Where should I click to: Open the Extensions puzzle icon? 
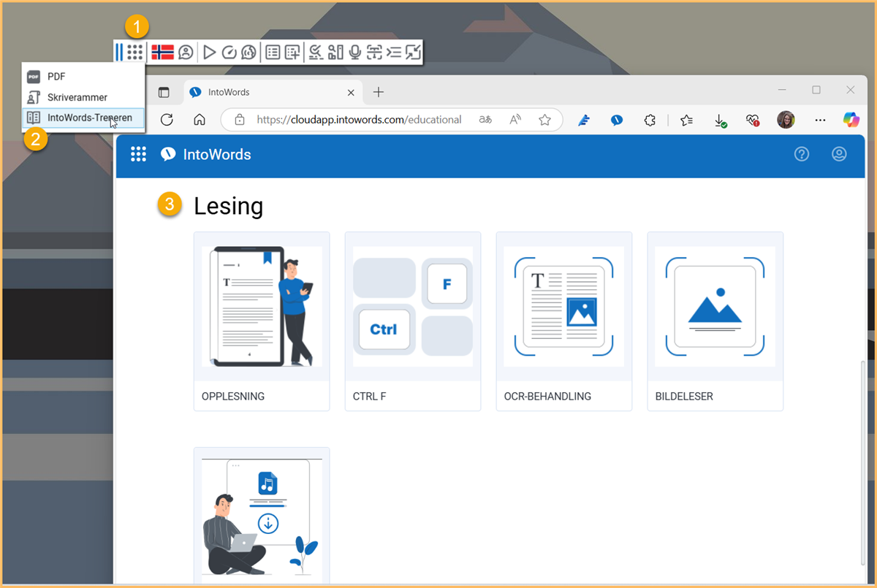pos(650,120)
